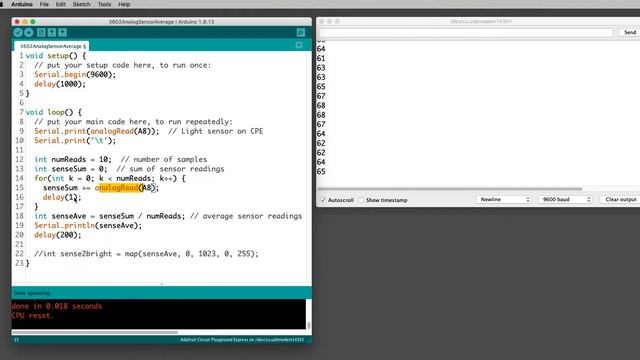The image size is (640, 360).
Task: Click the Serial Monitor horizontal scrollbar
Action: 450,189
